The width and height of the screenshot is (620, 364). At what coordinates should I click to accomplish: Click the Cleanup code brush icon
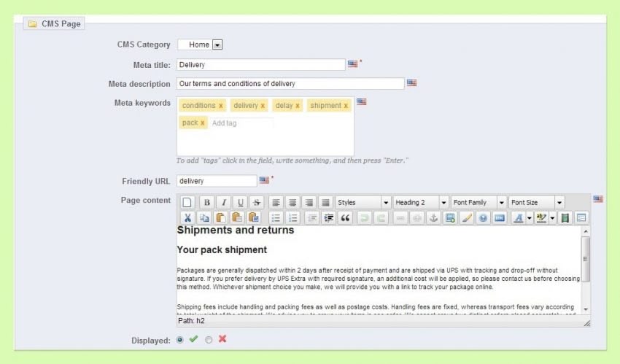[x=467, y=218]
